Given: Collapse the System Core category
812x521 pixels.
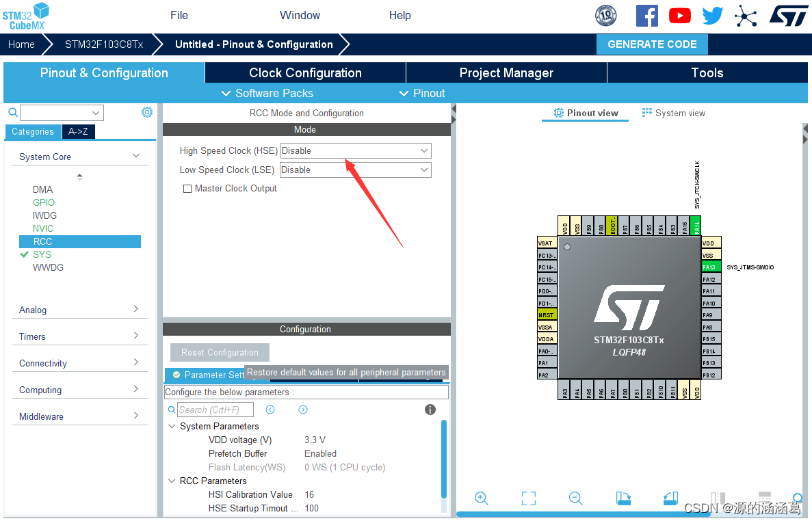Looking at the screenshot, I should [x=136, y=156].
